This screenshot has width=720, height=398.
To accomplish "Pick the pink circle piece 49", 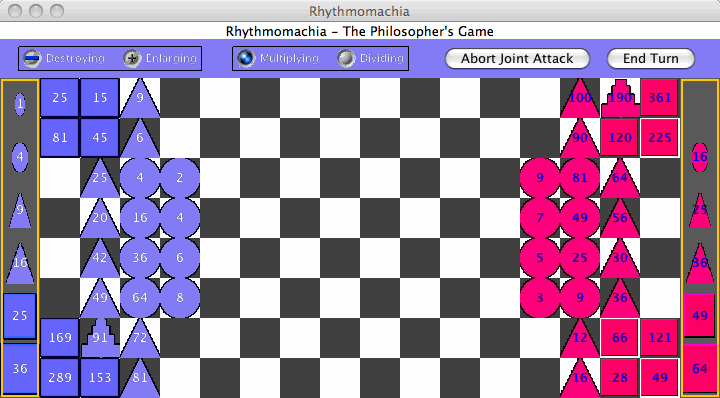I will pyautogui.click(x=580, y=218).
